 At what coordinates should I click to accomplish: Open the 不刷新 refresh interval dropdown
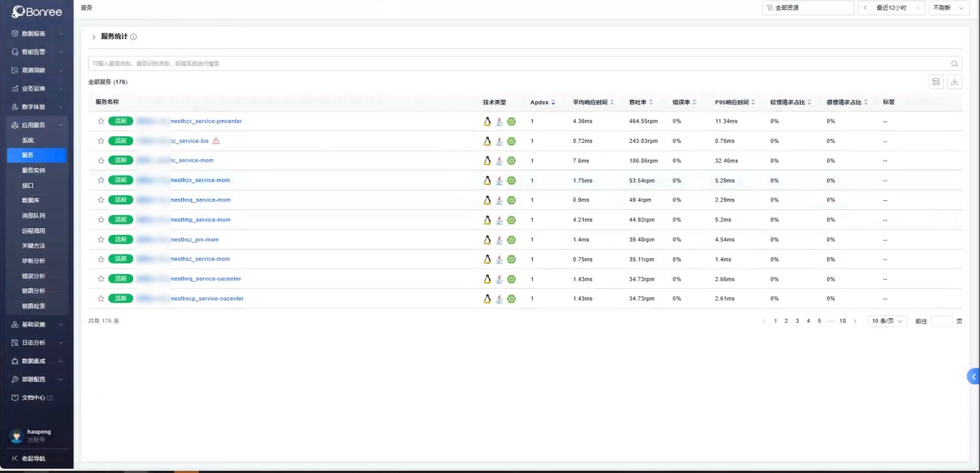click(x=949, y=8)
